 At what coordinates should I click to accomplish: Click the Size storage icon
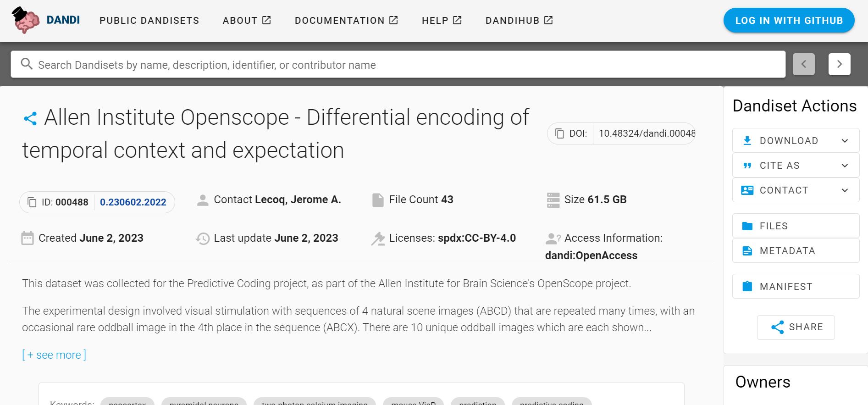click(553, 200)
